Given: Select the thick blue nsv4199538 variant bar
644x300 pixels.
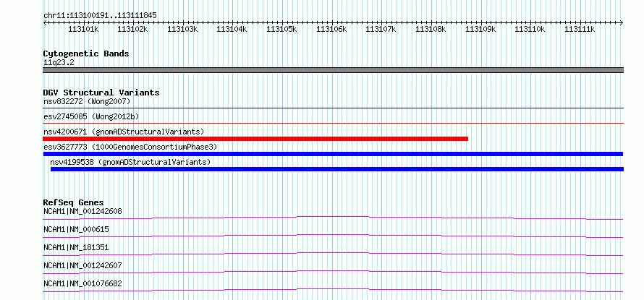Looking at the screenshot, I should point(337,169).
